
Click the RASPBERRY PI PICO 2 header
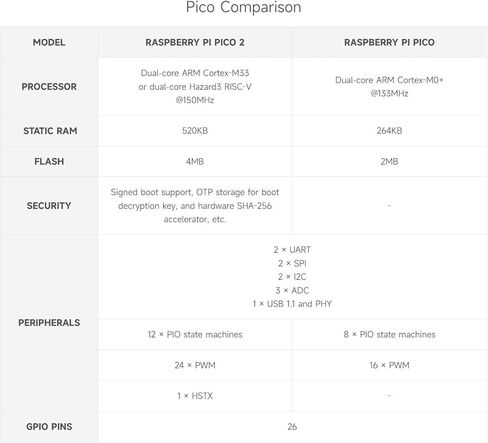[195, 42]
